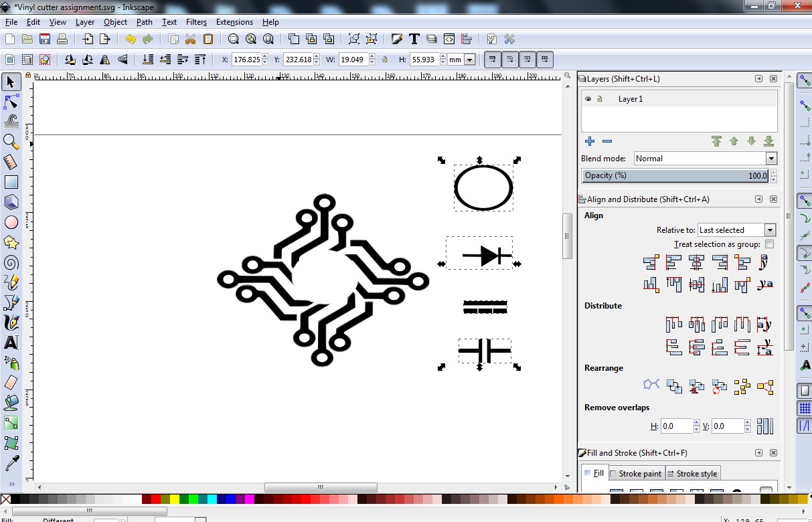This screenshot has height=522, width=812.
Task: Switch to Stroke style tab
Action: (x=692, y=474)
